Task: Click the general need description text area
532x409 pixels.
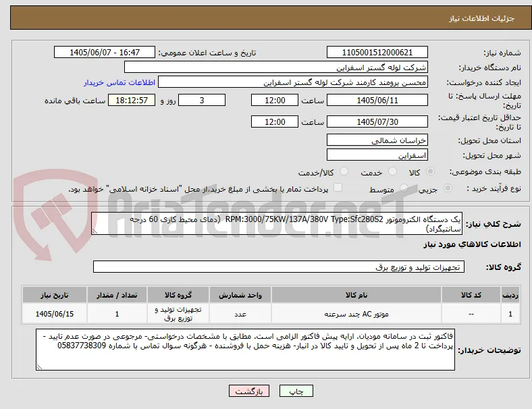Action: 277,223
